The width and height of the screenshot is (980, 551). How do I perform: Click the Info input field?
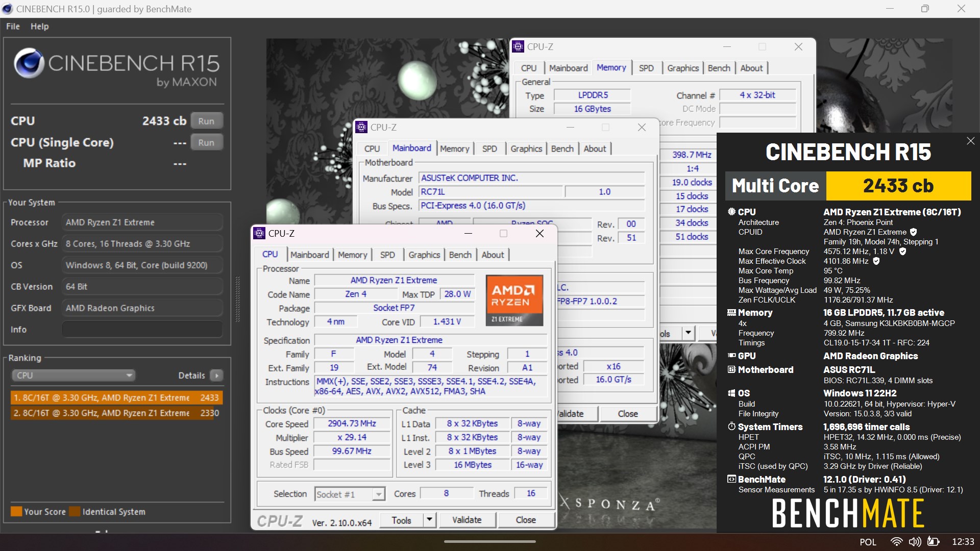tap(142, 330)
